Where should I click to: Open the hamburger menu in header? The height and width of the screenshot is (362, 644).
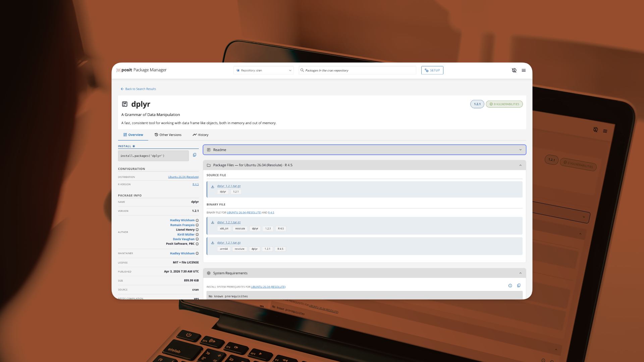524,70
